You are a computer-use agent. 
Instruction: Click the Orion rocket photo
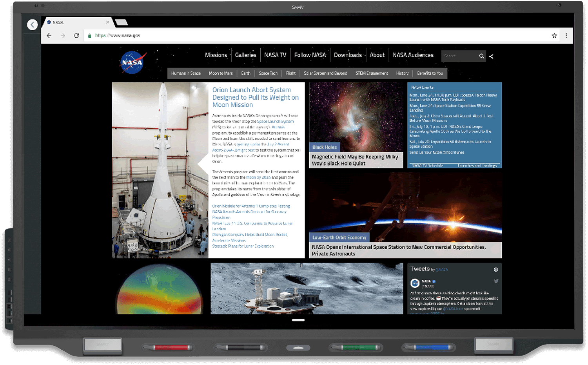[x=160, y=170]
